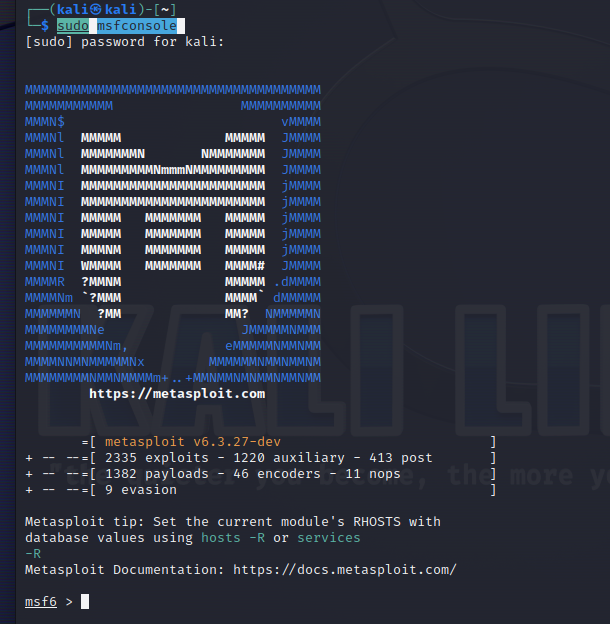Click the green "services" command in the tip
This screenshot has width=610, height=624.
pos(328,537)
